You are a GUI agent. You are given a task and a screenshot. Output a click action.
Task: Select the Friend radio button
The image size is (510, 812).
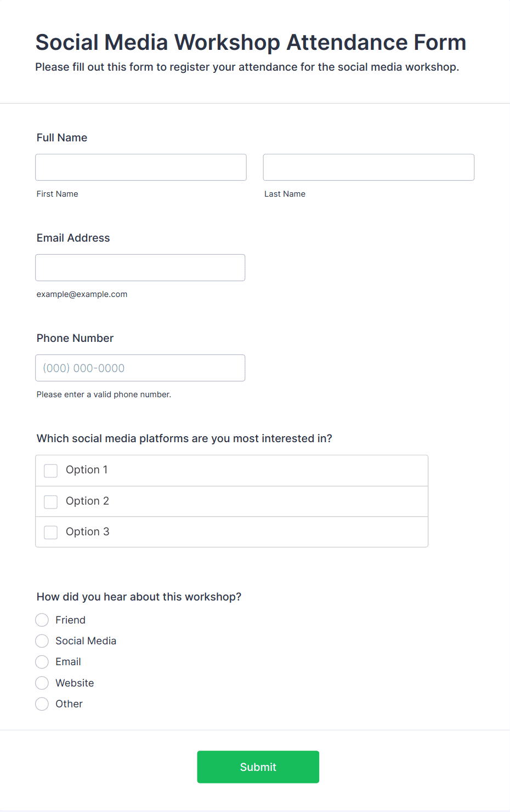[x=42, y=620]
